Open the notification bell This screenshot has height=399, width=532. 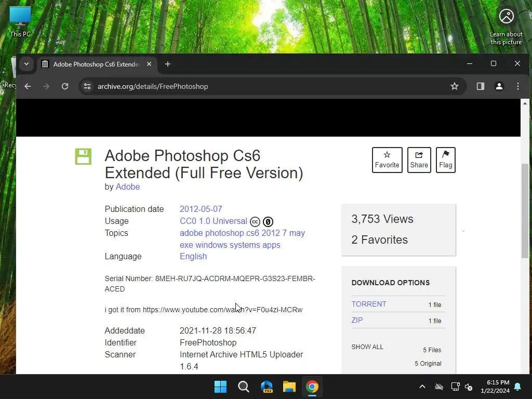(x=518, y=387)
